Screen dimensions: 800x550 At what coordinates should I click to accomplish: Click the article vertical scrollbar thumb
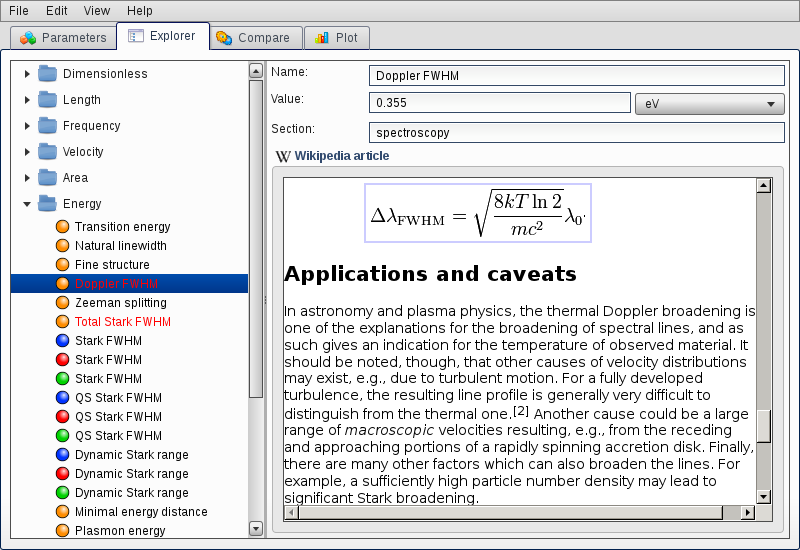tap(763, 426)
